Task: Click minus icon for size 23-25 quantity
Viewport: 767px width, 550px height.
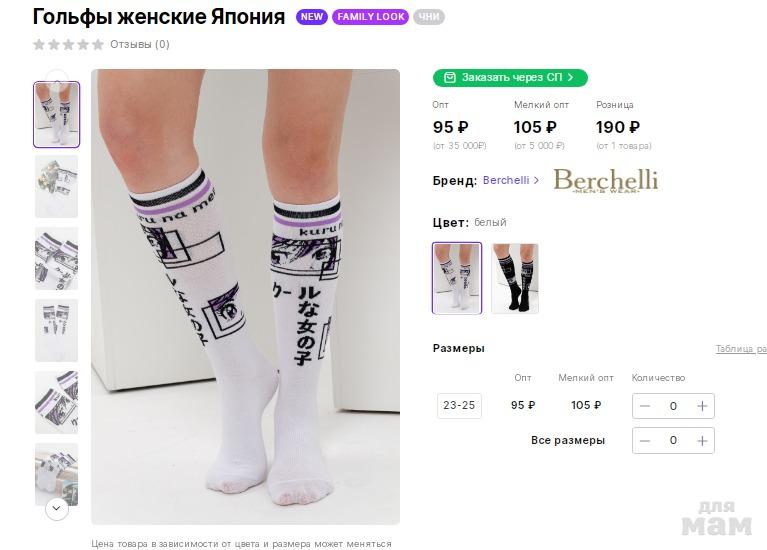Action: click(x=645, y=406)
